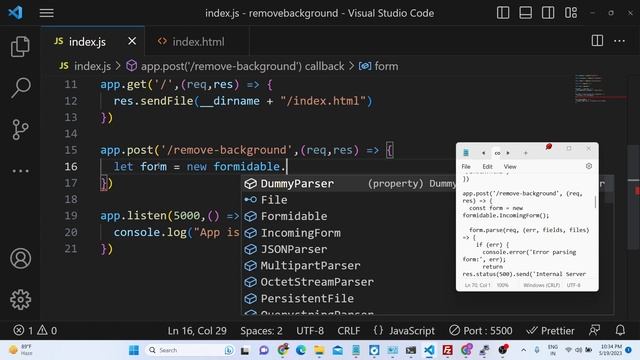
Task: Open notifications bell in status bar
Action: coord(620,330)
